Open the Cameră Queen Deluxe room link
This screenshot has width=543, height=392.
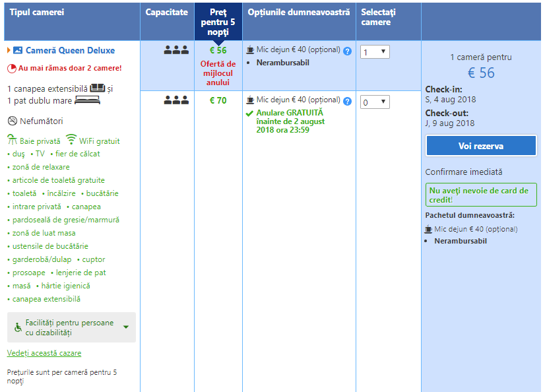[70, 51]
